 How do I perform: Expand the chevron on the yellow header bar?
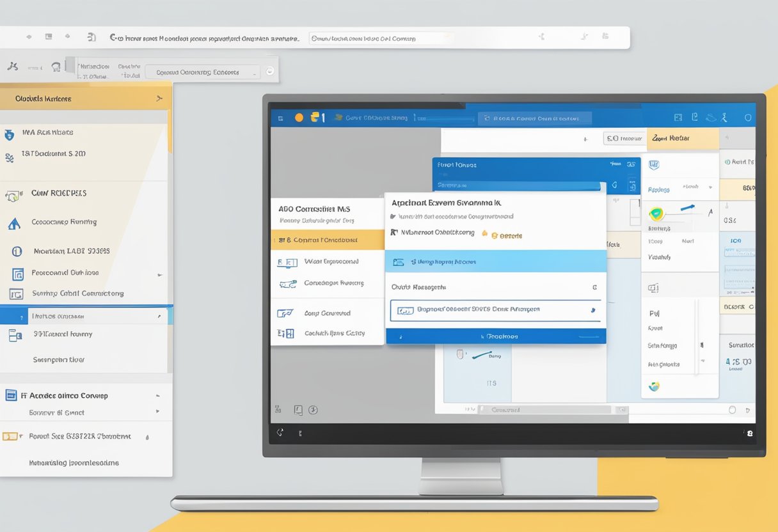159,98
